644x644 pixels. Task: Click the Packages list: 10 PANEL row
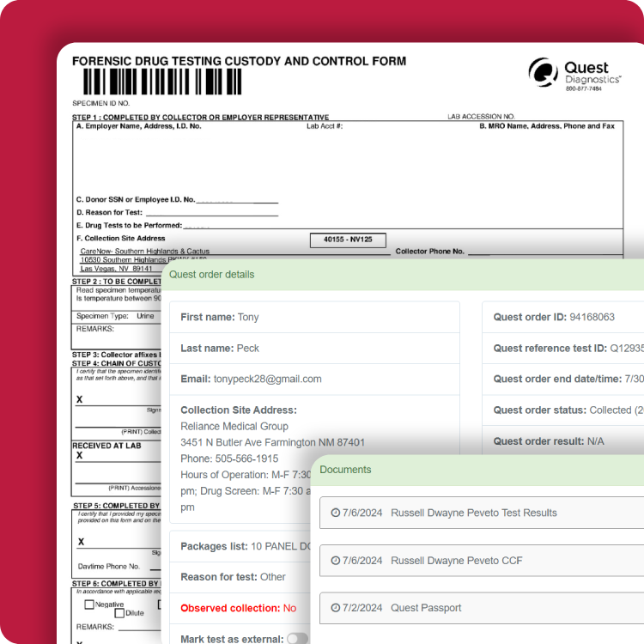pyautogui.click(x=240, y=546)
